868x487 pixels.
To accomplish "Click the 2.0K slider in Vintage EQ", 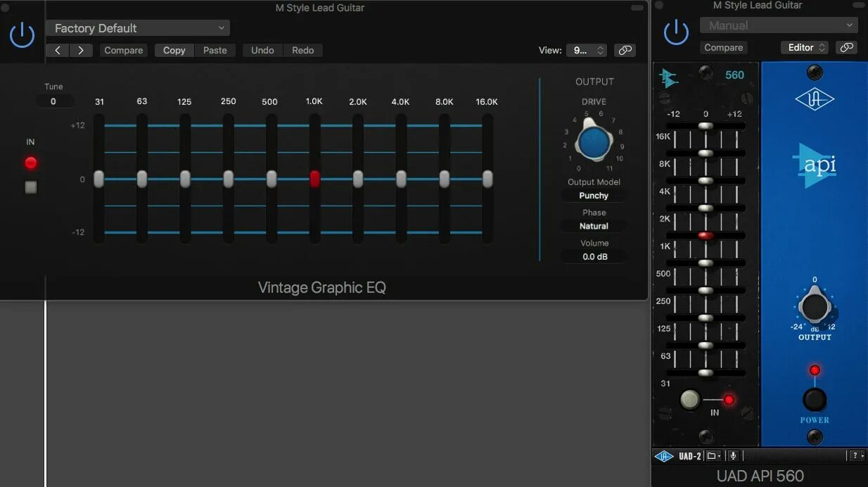I will (x=358, y=179).
